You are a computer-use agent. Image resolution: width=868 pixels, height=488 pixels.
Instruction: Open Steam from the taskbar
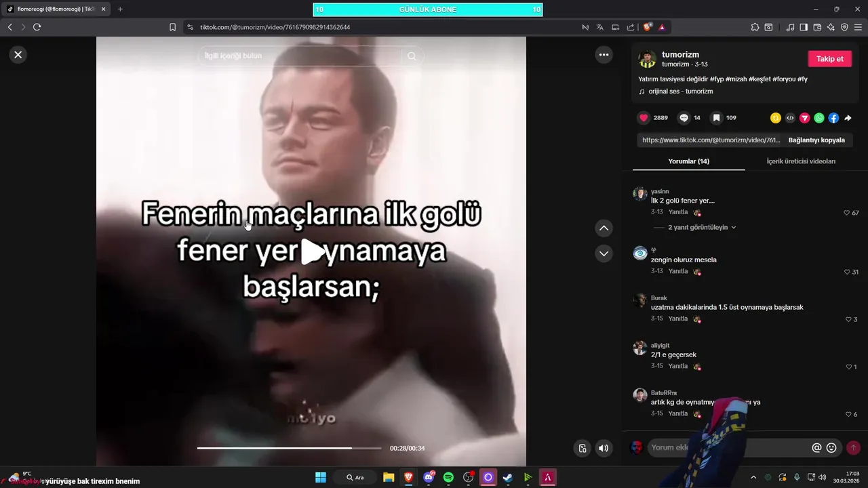(507, 477)
